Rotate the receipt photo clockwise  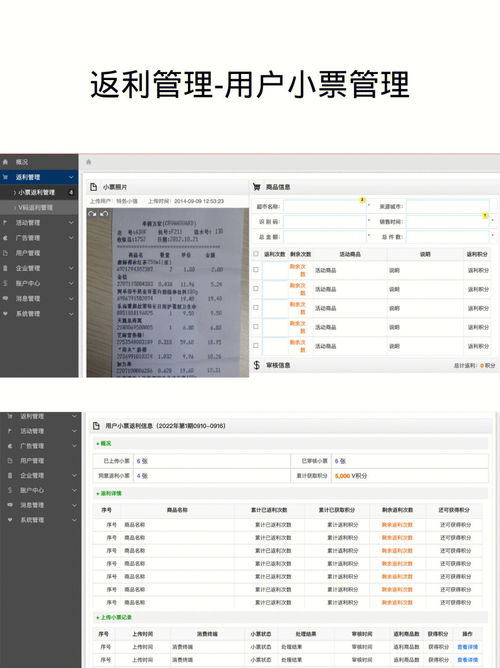(92, 213)
